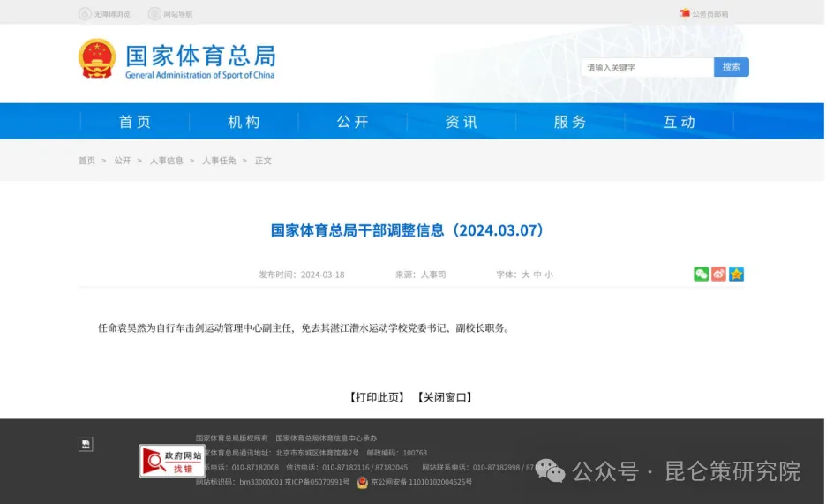Image resolution: width=826 pixels, height=504 pixels.
Task: Focus the 请输入关键字 search field
Action: tap(648, 67)
